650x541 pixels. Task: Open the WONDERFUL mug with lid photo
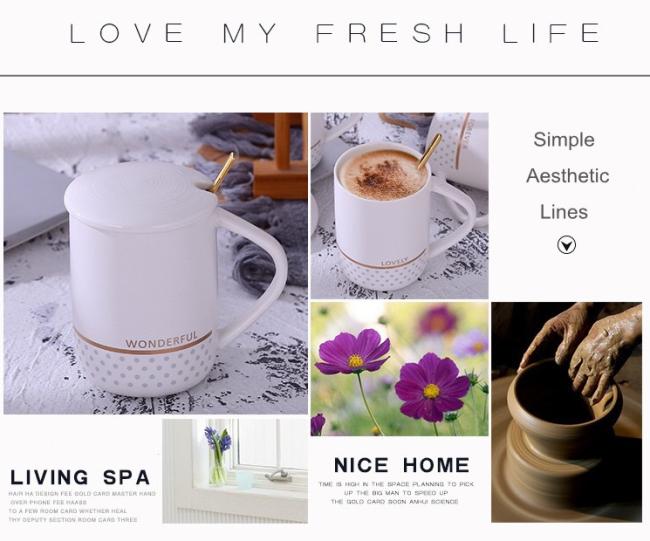[156, 263]
